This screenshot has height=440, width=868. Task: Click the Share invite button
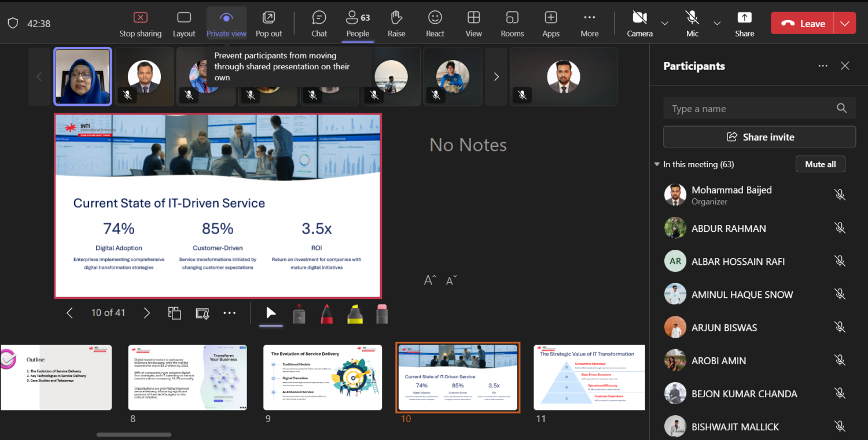point(759,137)
